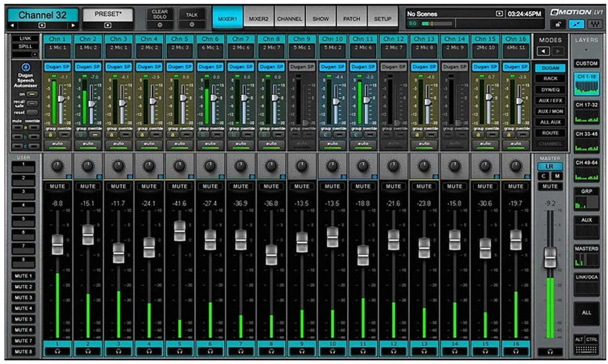Select the DYN/EQ mode button
608x364 pixels.
(550, 90)
